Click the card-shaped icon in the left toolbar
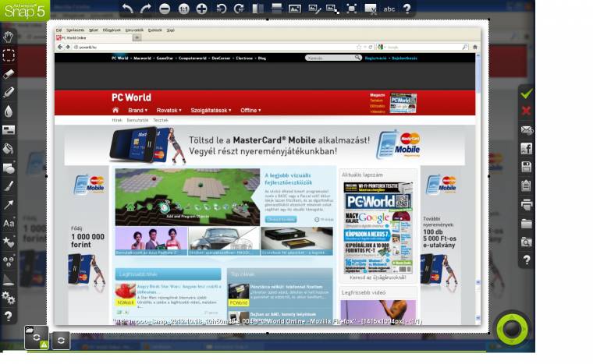The image size is (593, 364). click(x=9, y=129)
